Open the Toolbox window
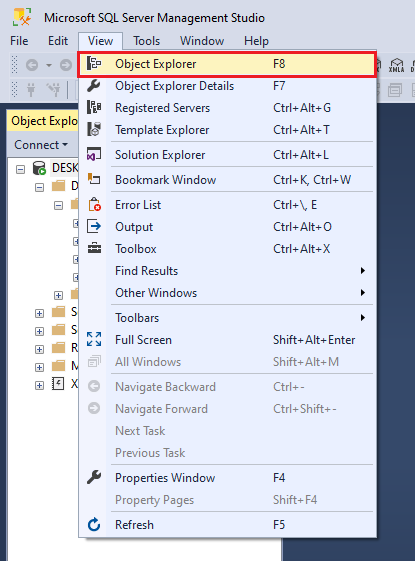Image resolution: width=415 pixels, height=561 pixels. click(227, 248)
